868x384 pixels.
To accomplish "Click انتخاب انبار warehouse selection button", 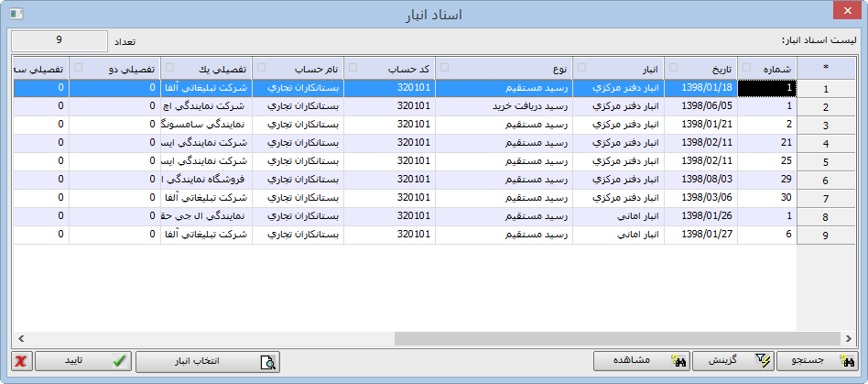I will 208,361.
